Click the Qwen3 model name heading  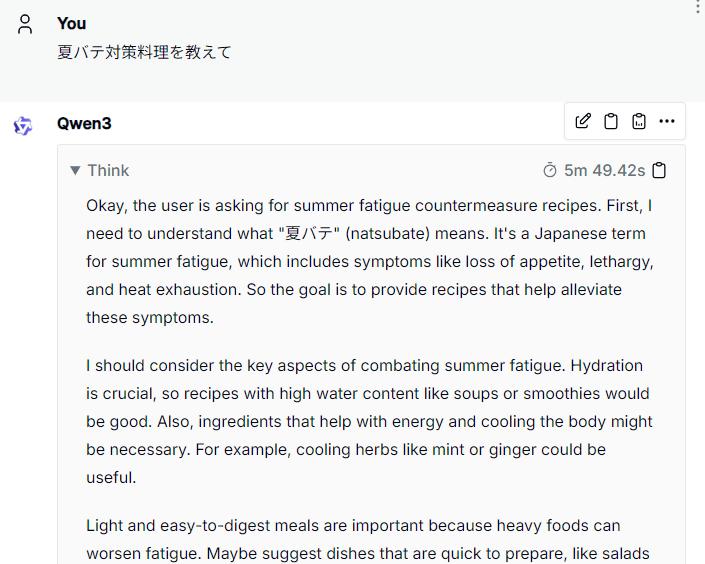coord(84,123)
